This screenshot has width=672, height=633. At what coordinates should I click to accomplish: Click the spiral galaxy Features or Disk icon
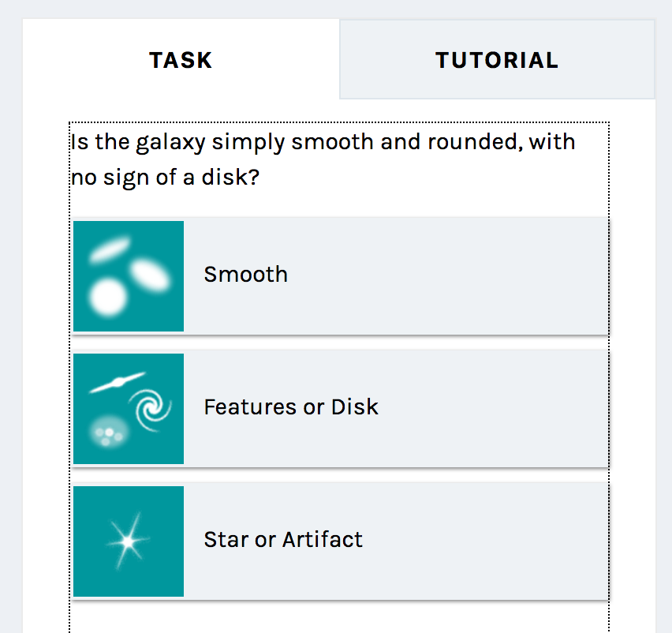pos(127,407)
